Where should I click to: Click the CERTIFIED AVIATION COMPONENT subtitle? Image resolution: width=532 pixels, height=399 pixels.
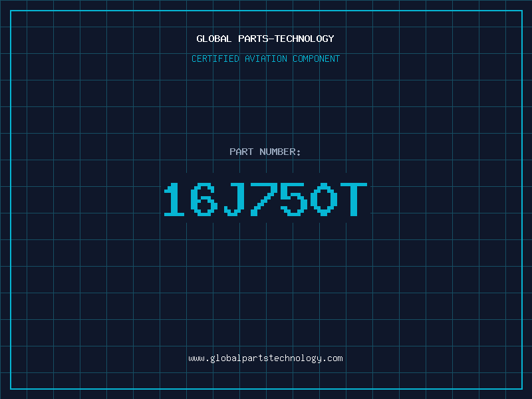(265, 59)
